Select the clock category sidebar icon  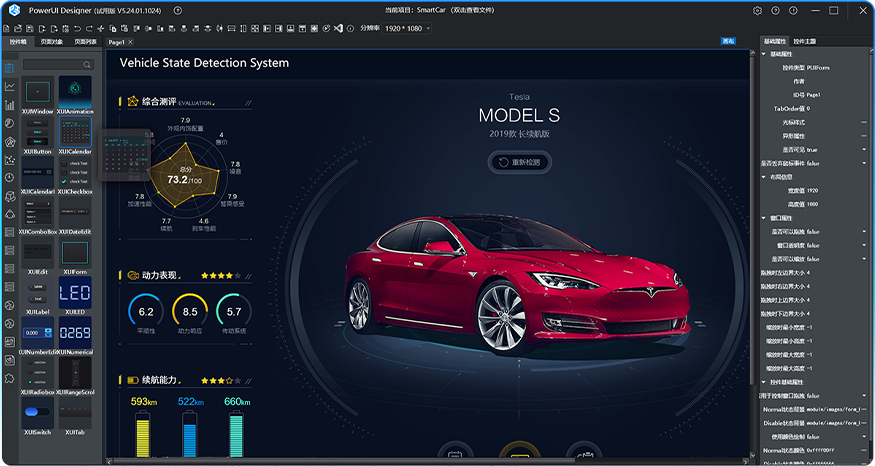tap(9, 177)
